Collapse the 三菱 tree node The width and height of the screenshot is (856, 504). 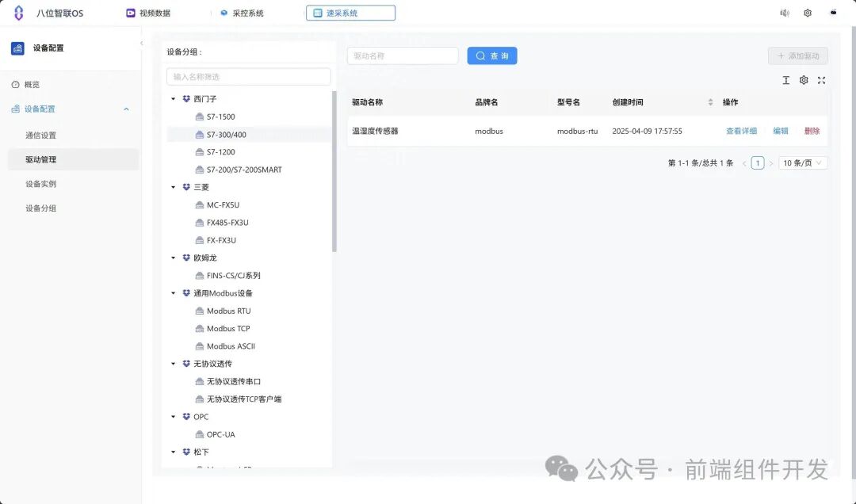point(173,187)
